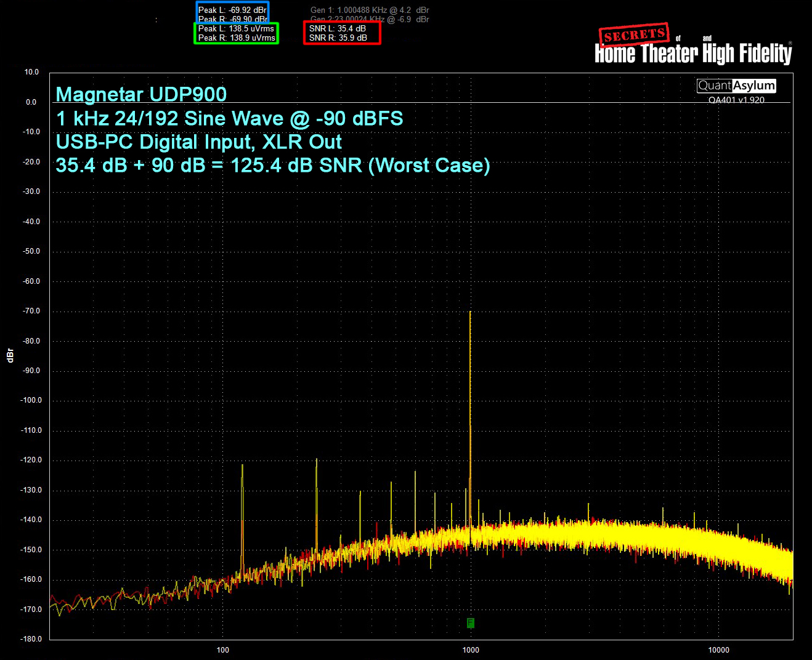Click the QuantAsylum logo
The height and width of the screenshot is (660, 812).
736,86
